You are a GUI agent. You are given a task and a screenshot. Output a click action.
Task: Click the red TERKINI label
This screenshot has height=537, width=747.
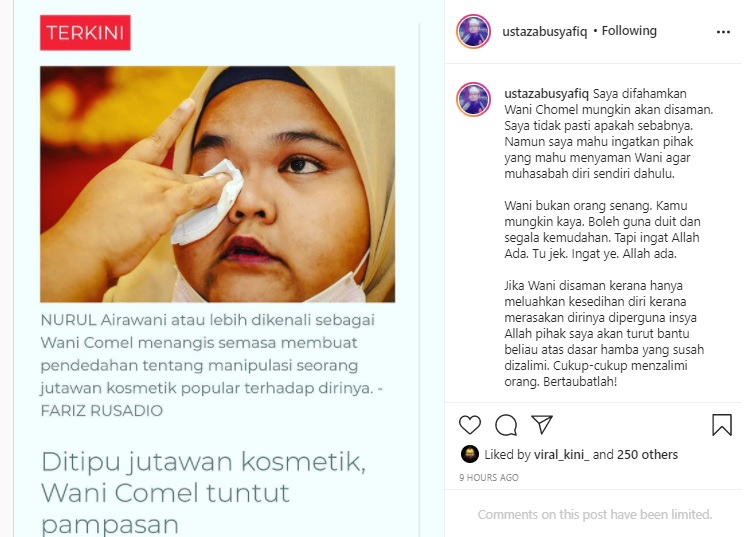click(85, 33)
